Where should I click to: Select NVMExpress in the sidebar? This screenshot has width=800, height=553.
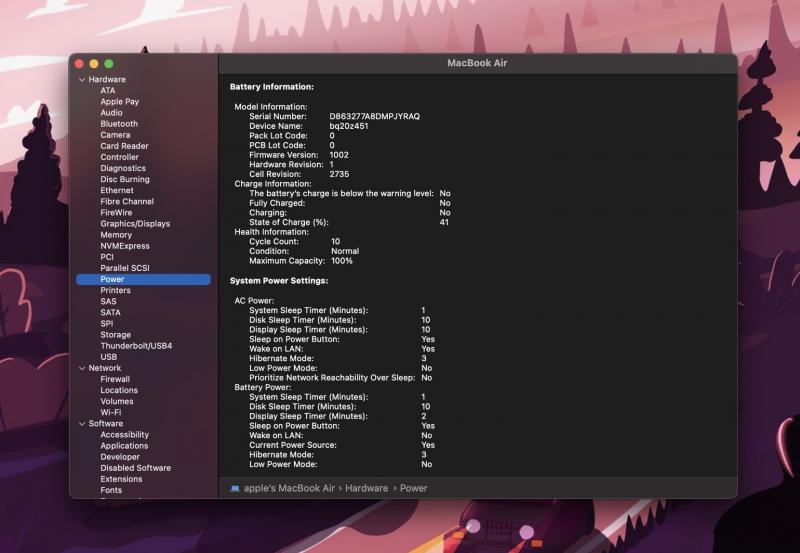coord(125,246)
